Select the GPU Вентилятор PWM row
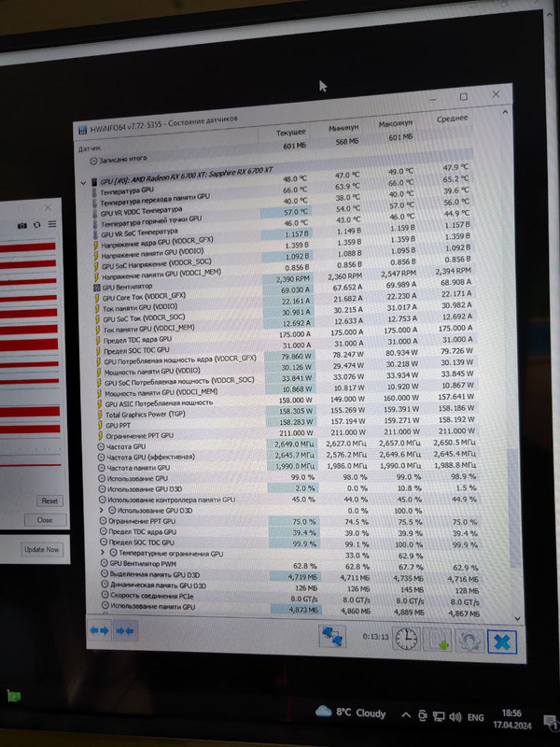The width and height of the screenshot is (560, 747). click(288, 565)
